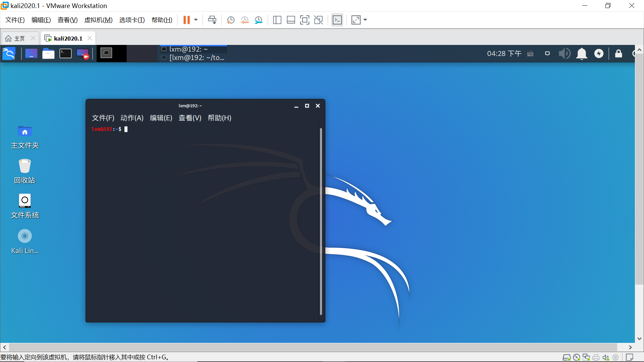Click the revert to snapshot icon
This screenshot has width=644, height=362.
click(245, 20)
